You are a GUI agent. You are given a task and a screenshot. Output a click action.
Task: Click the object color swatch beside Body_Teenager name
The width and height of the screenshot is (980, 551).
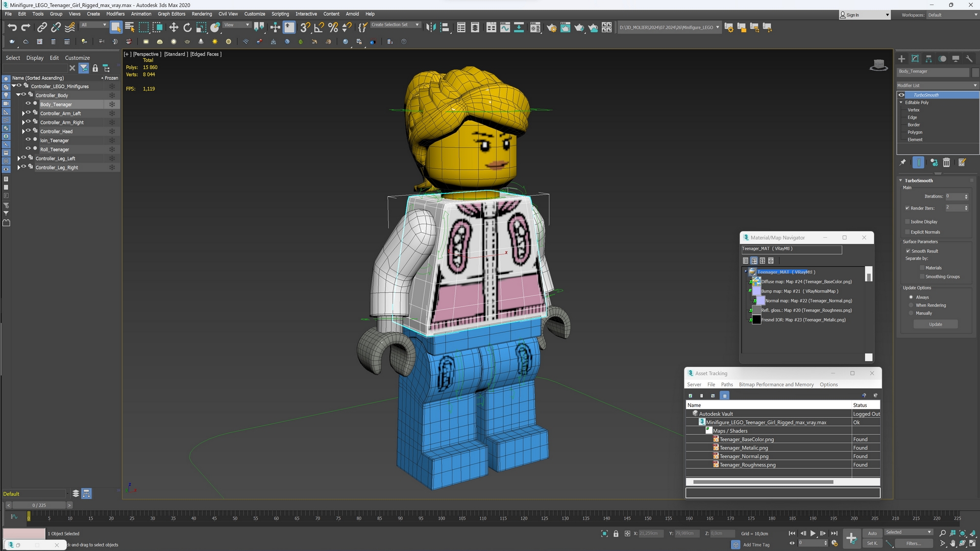[x=975, y=72]
